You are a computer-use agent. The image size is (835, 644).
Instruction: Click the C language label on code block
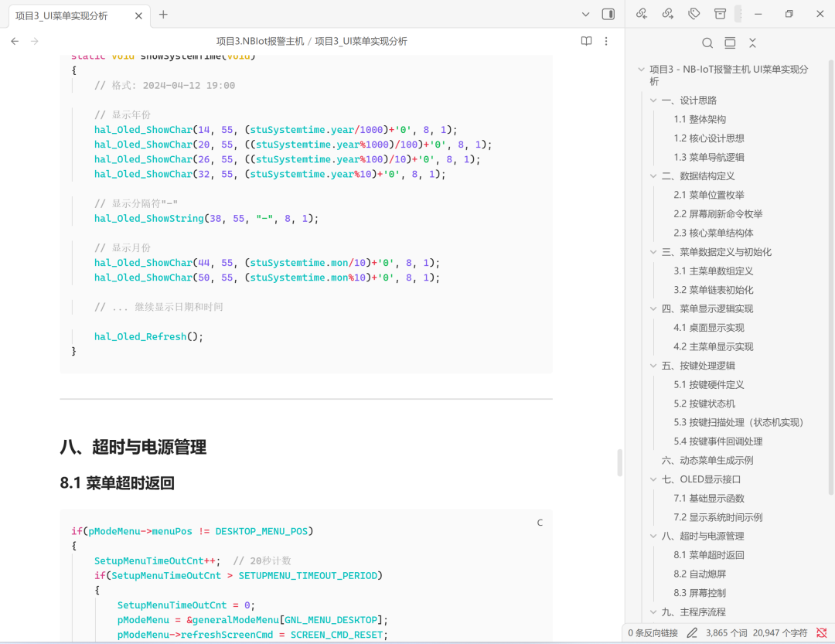(x=540, y=523)
